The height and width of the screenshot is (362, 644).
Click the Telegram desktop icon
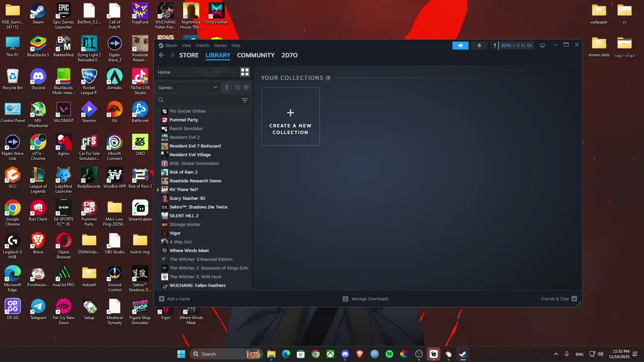[38, 309]
